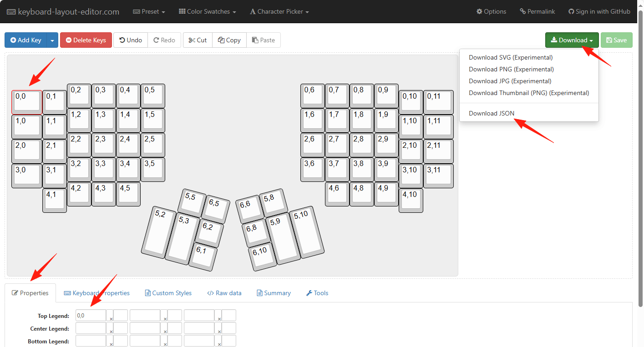Click the keyboard logo icon

coord(11,11)
